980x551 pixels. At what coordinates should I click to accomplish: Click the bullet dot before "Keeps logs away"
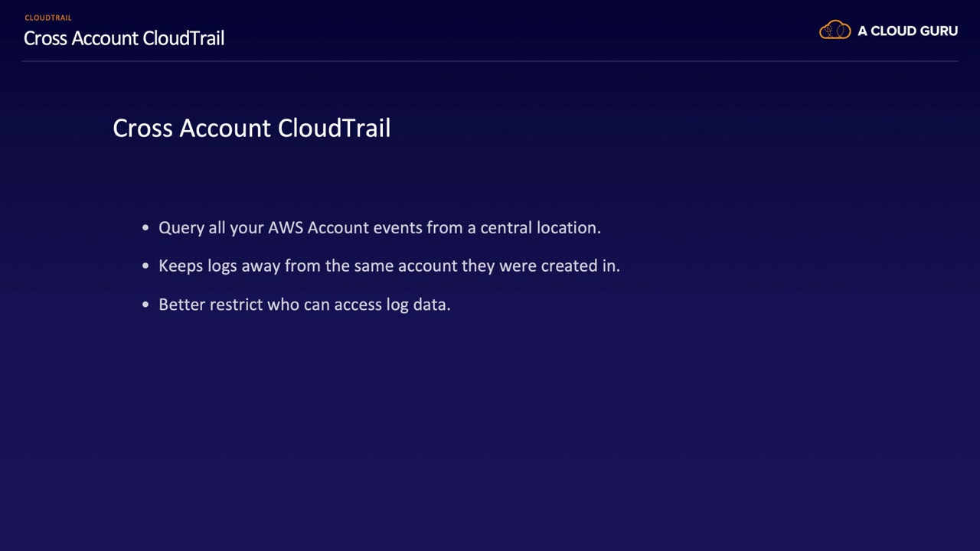pyautogui.click(x=145, y=266)
